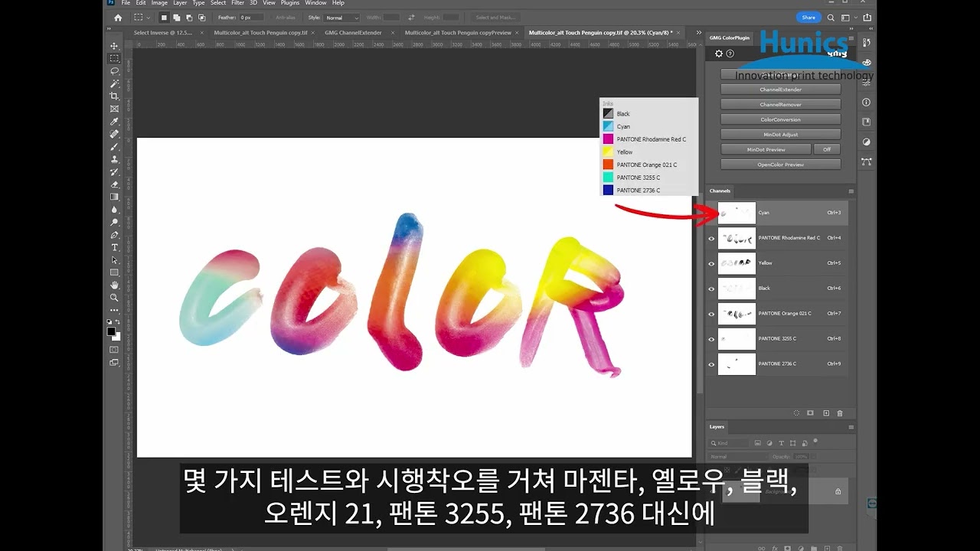Select the Frame tool
The height and width of the screenshot is (551, 980).
point(114,109)
